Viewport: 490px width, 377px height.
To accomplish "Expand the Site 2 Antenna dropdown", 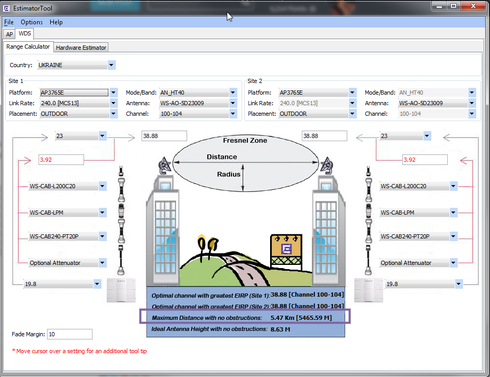I will click(x=472, y=103).
